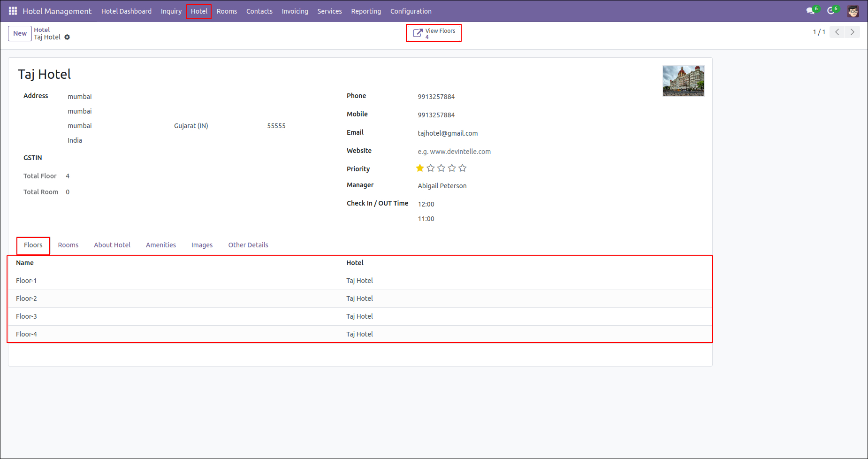This screenshot has width=868, height=459.
Task: Click the Hotel Management app title
Action: point(57,11)
